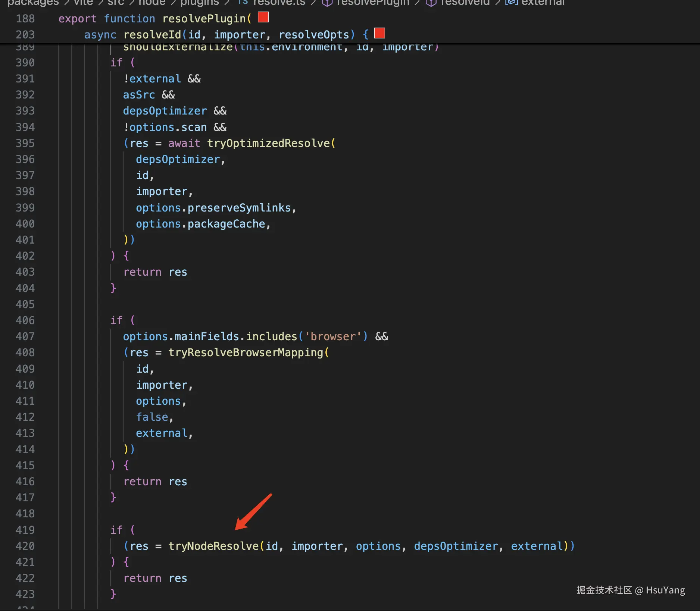The height and width of the screenshot is (611, 700).
Task: Click on asSrc identifier on line 392
Action: (x=139, y=95)
